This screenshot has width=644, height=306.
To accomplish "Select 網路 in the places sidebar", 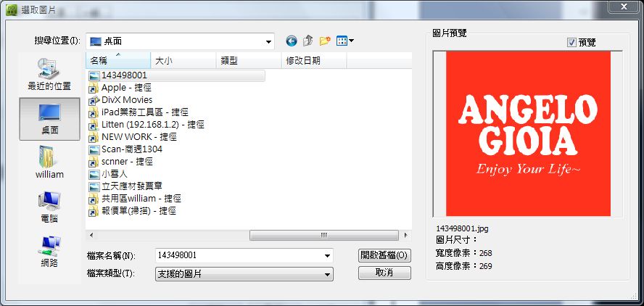I will click(49, 252).
